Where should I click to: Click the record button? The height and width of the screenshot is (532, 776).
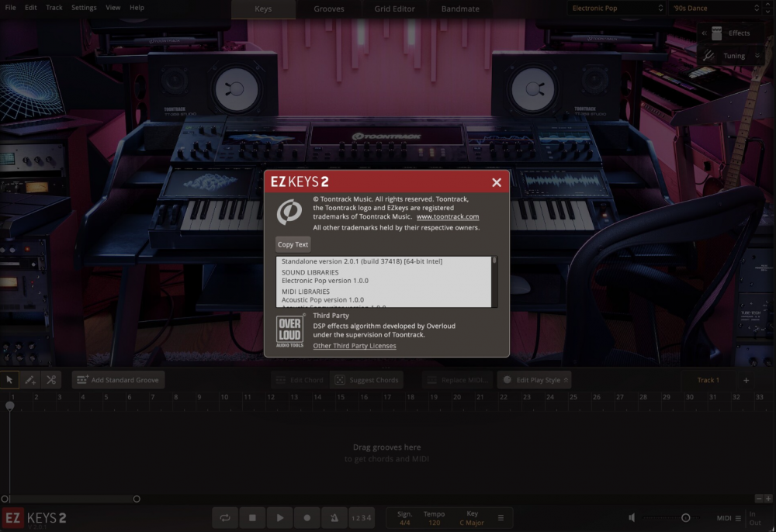click(307, 518)
